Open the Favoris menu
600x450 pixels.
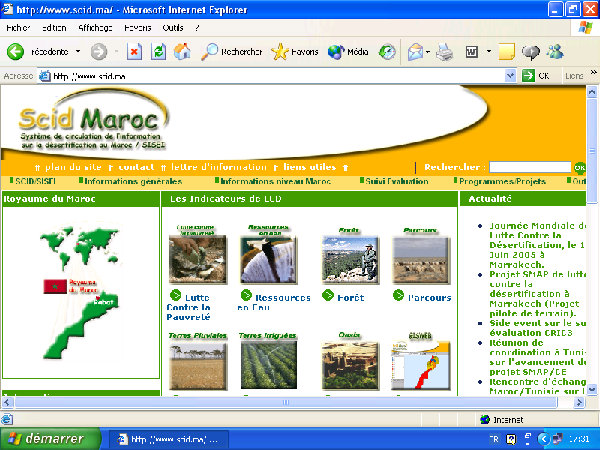coord(138,28)
